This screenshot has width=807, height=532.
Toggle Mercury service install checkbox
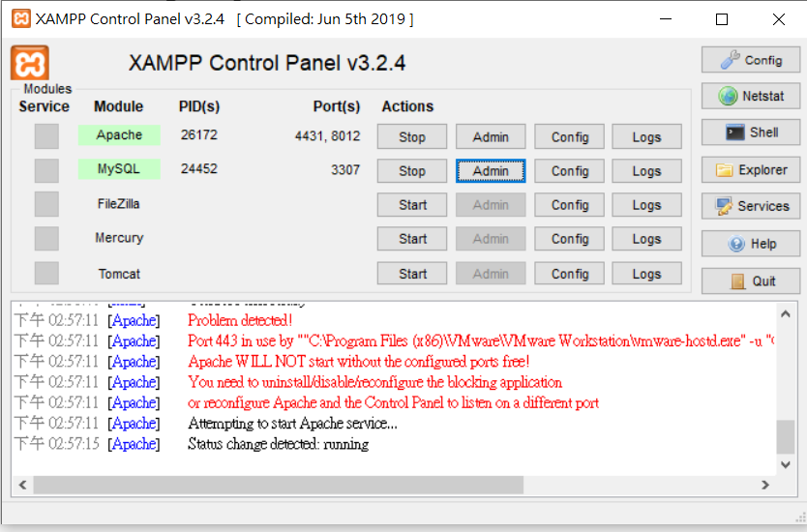point(46,239)
